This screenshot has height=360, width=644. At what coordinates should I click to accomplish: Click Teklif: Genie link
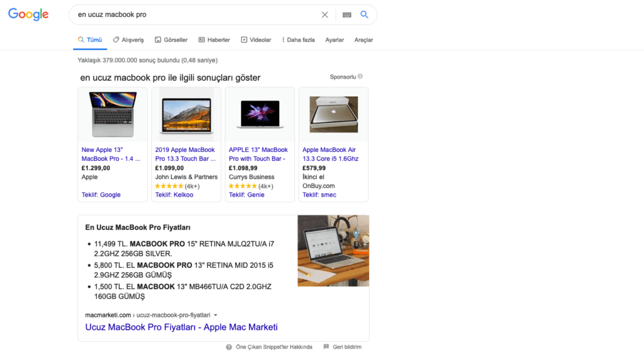click(247, 195)
